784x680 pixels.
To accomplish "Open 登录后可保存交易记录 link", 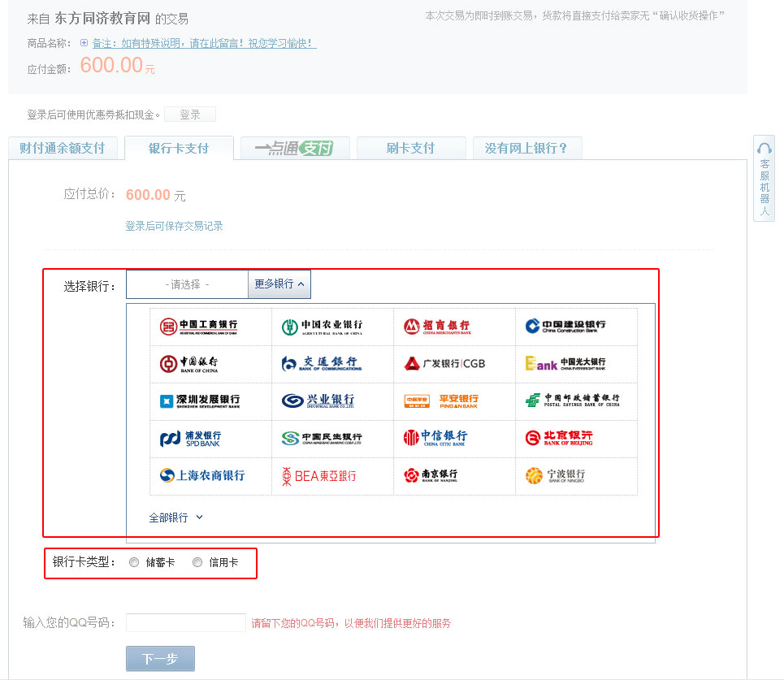I will coord(174,226).
